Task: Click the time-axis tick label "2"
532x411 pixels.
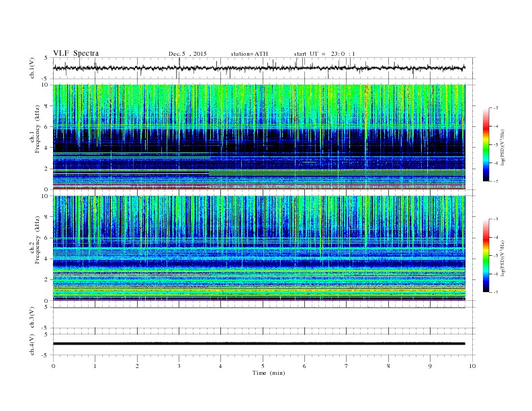Action: coord(137,366)
